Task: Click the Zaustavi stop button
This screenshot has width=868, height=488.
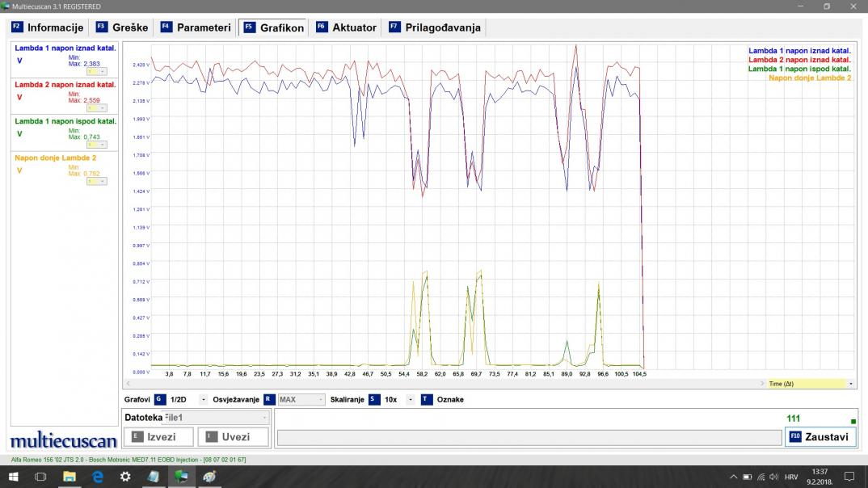Action: pos(820,437)
